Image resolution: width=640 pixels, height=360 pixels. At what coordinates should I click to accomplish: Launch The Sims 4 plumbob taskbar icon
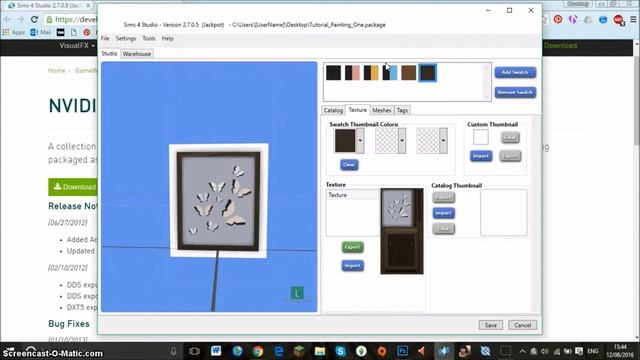361,351
